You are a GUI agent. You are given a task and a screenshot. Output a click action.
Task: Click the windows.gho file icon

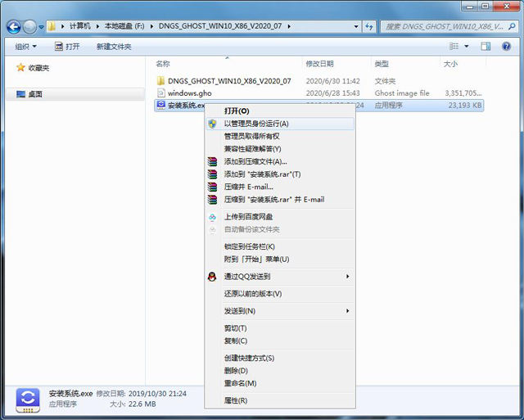pyautogui.click(x=161, y=93)
